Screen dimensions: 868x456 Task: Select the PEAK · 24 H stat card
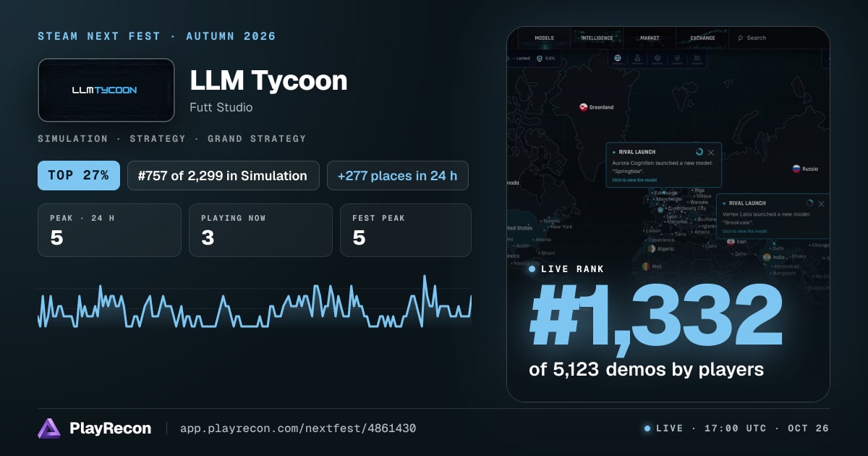[109, 230]
